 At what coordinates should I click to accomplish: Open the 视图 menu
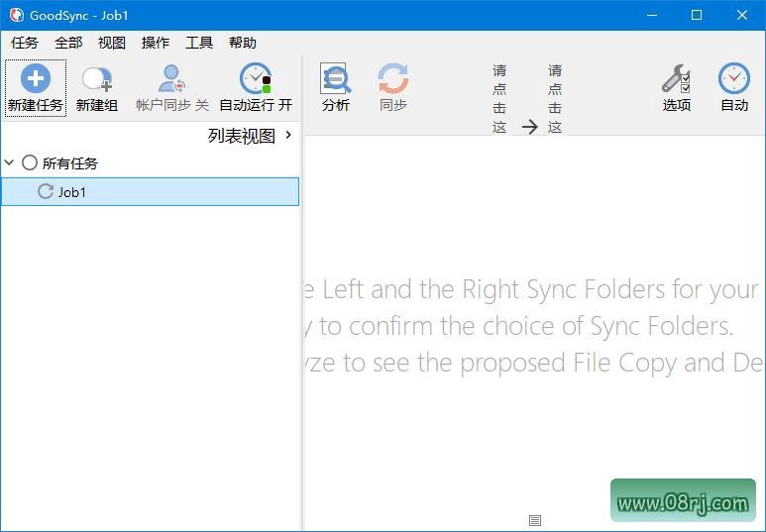pos(112,43)
